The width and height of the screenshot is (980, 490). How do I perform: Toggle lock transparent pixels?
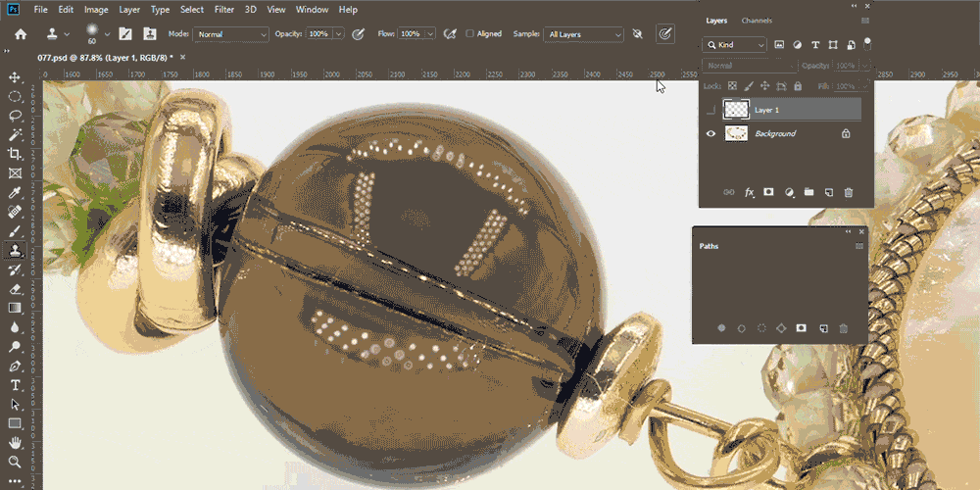(x=732, y=85)
